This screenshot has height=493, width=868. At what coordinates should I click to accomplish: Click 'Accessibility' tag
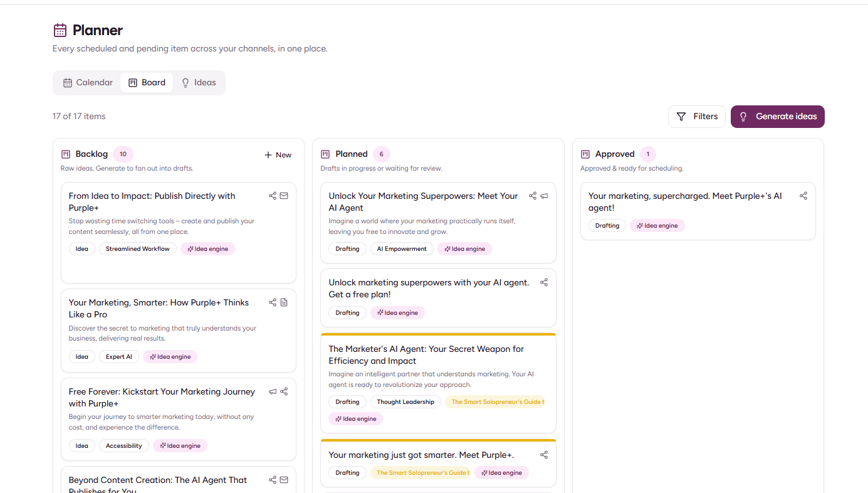click(124, 446)
